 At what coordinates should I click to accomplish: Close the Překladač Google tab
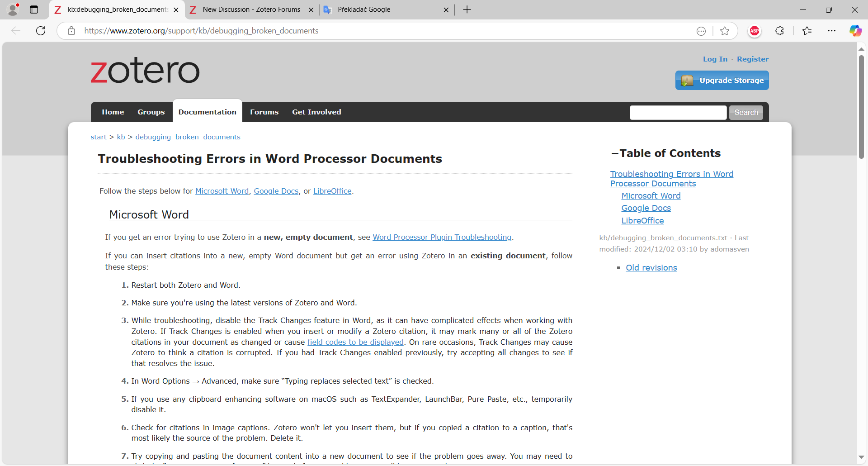tap(446, 10)
